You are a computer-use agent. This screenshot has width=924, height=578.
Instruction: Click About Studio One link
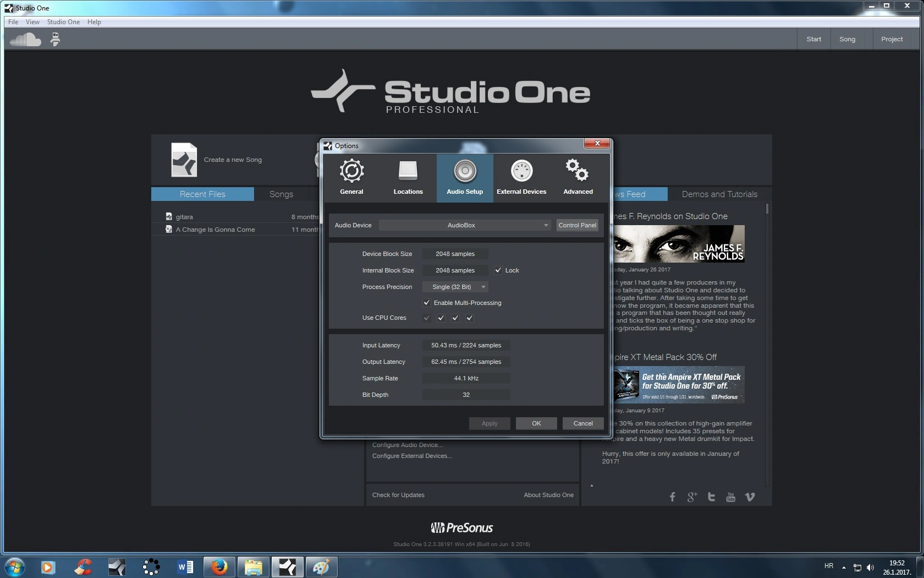click(548, 495)
